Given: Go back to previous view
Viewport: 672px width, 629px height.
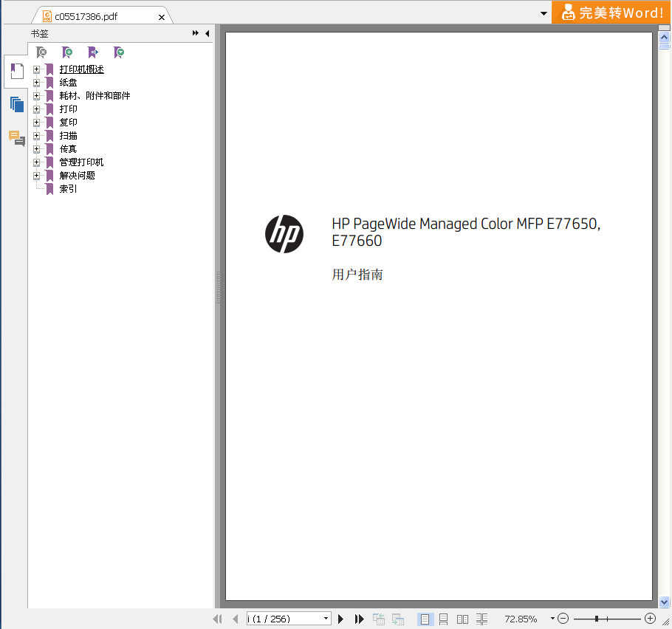Looking at the screenshot, I should 378,619.
